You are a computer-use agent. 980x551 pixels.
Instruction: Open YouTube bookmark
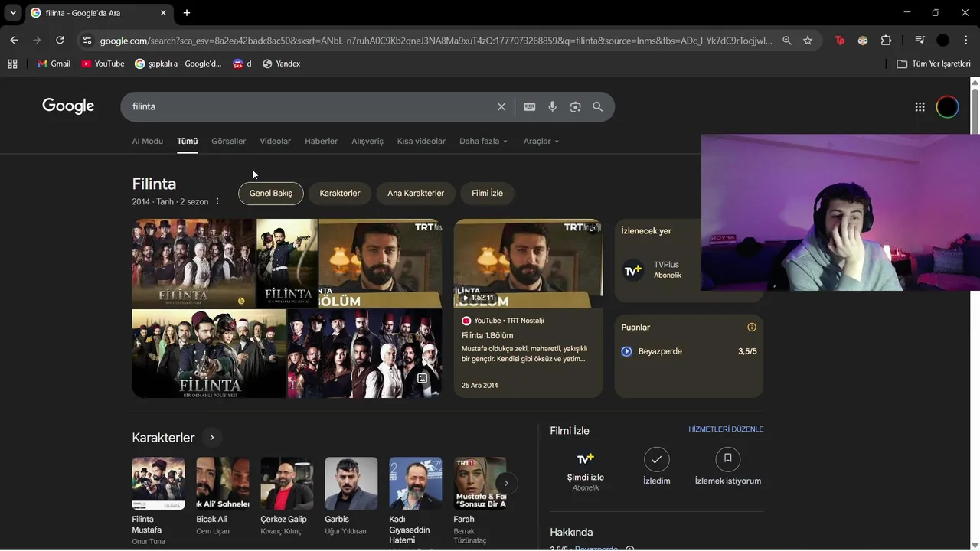103,64
